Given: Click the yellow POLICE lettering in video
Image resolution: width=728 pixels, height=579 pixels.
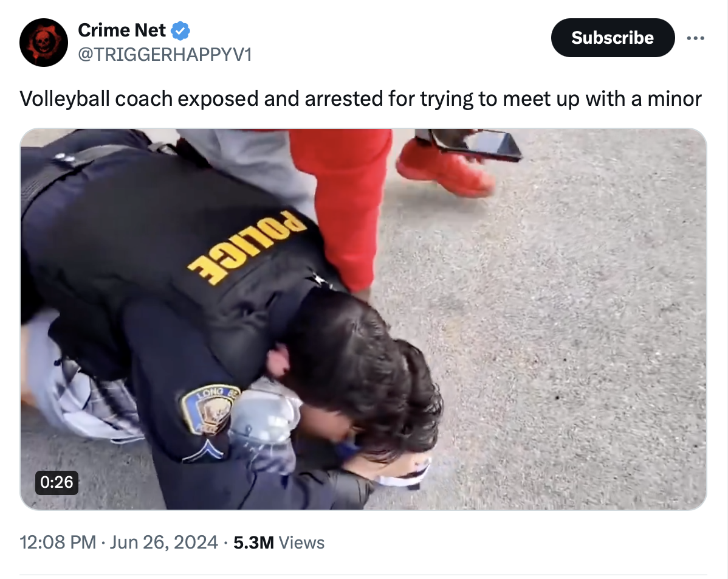Looking at the screenshot, I should click(x=247, y=247).
